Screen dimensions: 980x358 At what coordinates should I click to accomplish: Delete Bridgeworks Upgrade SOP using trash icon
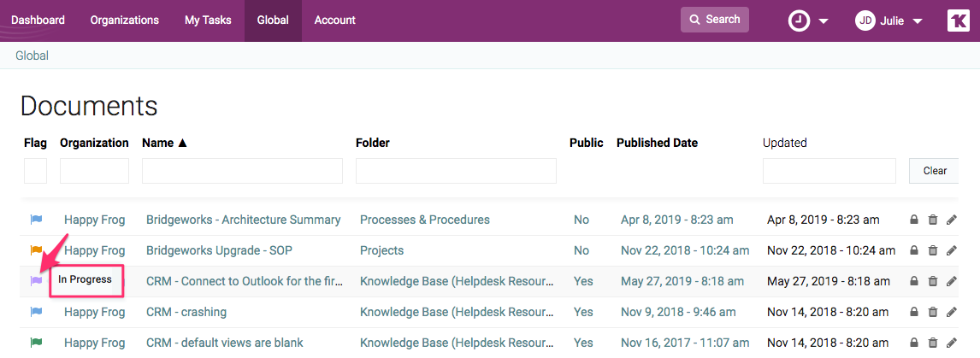pyautogui.click(x=933, y=250)
